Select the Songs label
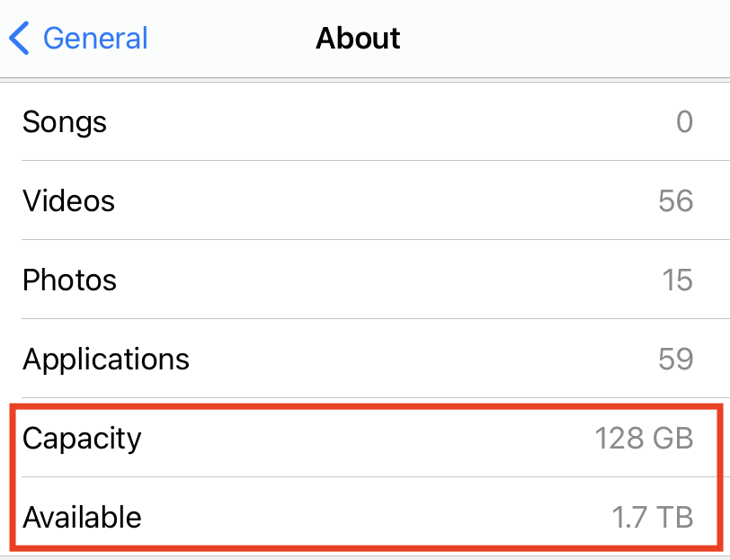Screen dimensions: 730x560 [x=65, y=122]
